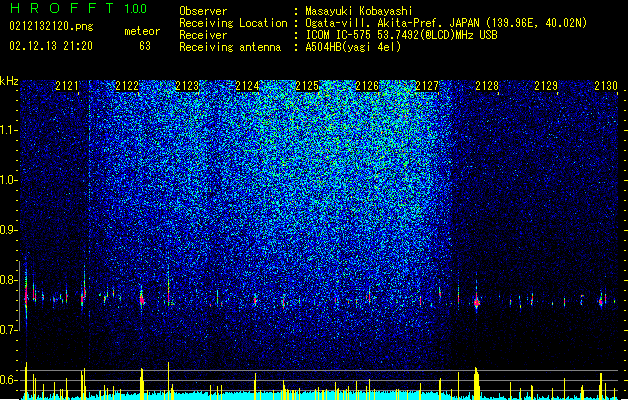
Task: Click the 2128 time marker
Action: [x=487, y=86]
